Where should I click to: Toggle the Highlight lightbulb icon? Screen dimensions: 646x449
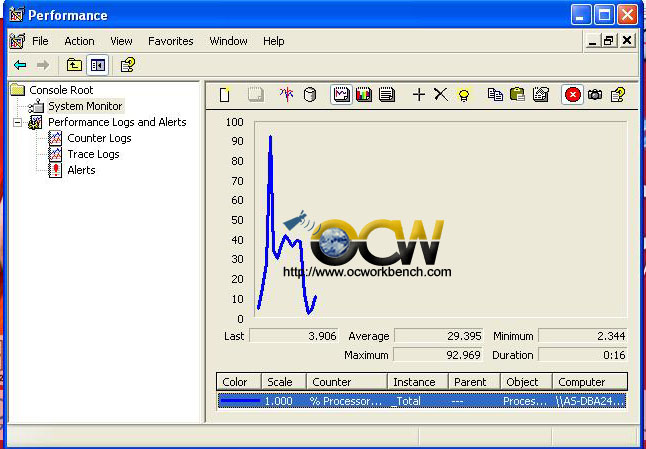[x=464, y=95]
